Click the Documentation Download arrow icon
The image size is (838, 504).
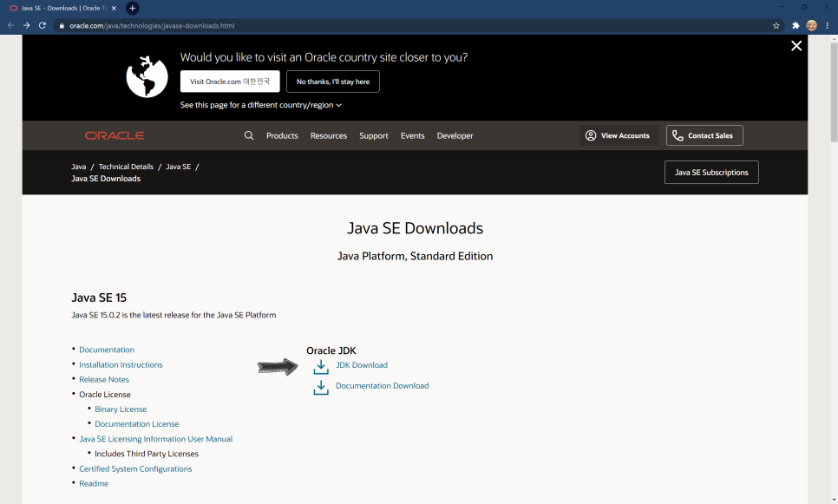(x=321, y=388)
